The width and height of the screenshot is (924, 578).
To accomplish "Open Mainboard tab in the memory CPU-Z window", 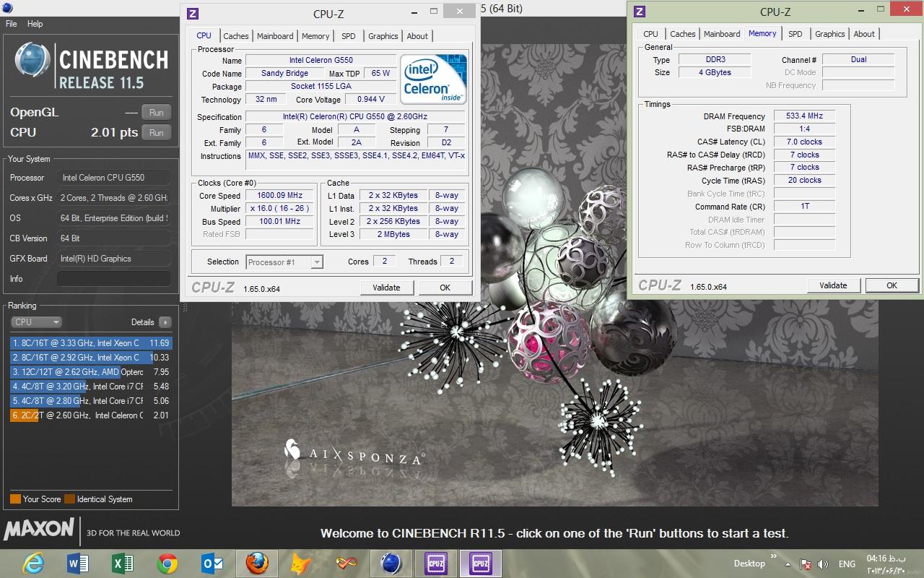I will 722,34.
